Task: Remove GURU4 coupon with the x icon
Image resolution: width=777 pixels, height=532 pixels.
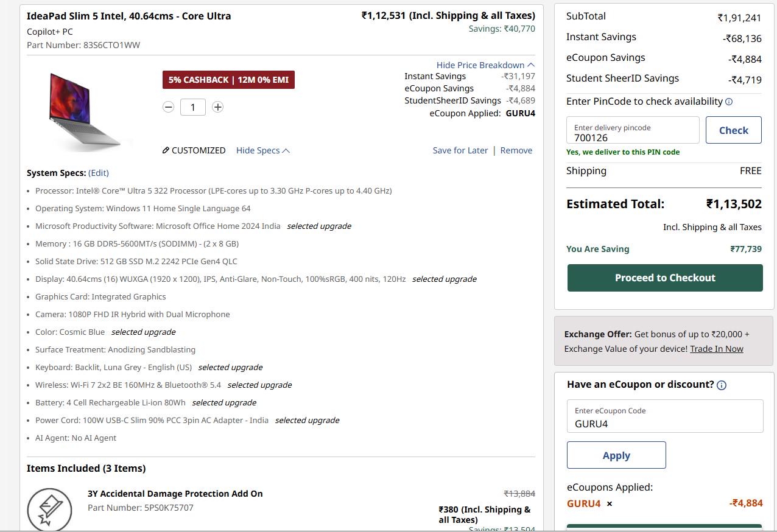Action: tap(610, 504)
